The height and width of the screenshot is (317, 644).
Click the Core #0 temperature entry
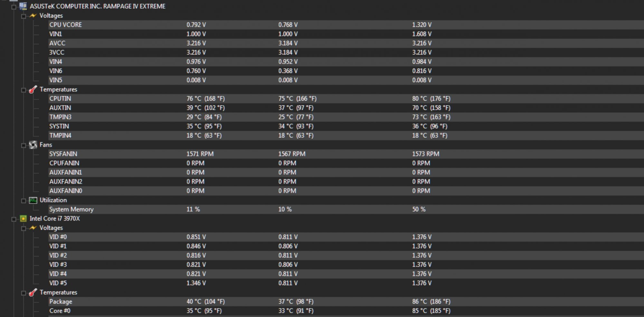coord(60,311)
